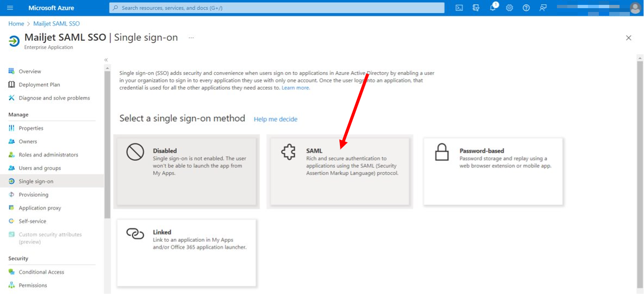Select Single sign-on in sidebar
This screenshot has height=295, width=644.
click(52, 181)
